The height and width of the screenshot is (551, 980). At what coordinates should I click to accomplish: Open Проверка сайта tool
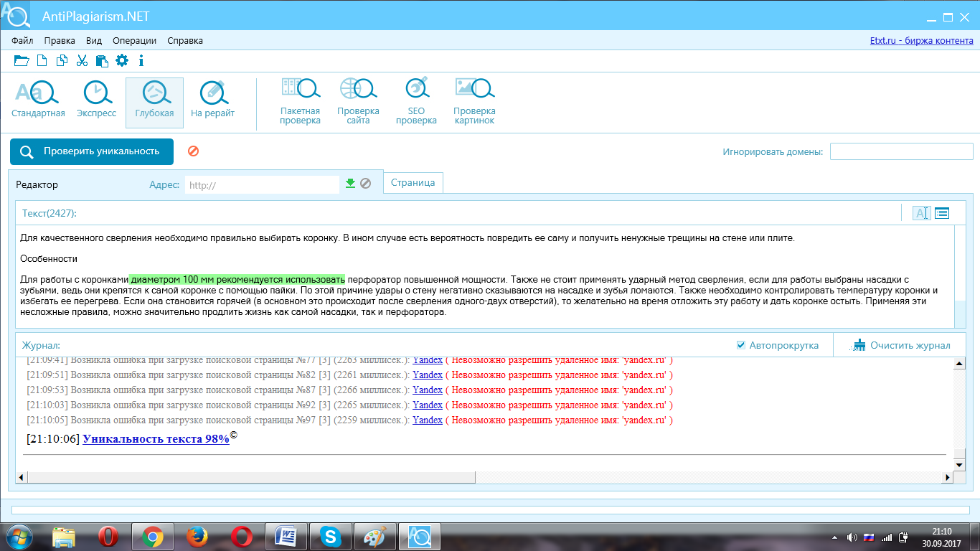click(358, 102)
